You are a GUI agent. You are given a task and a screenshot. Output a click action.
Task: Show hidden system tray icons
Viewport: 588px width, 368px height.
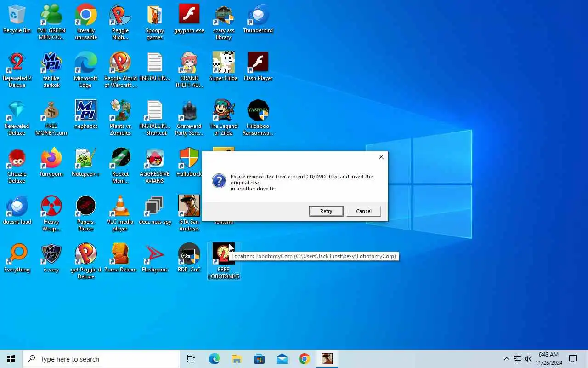pyautogui.click(x=506, y=359)
